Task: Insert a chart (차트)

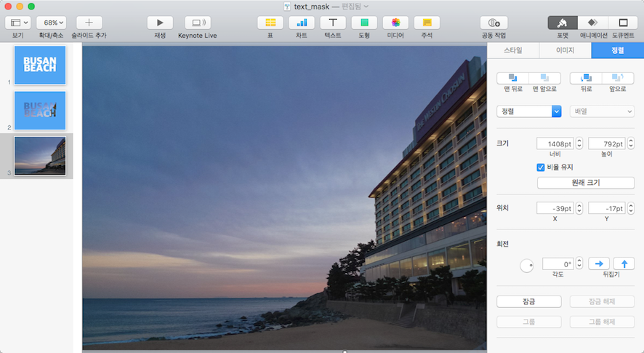Action: [x=302, y=23]
